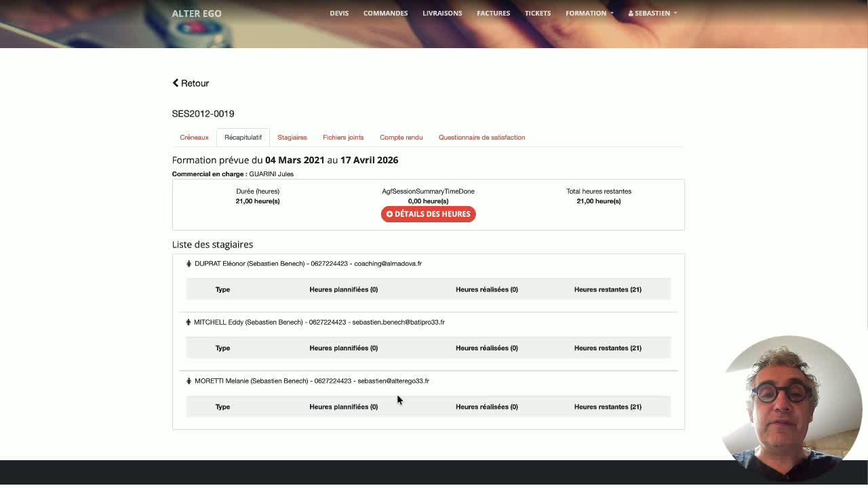The image size is (868, 488).
Task: Open the FORMATION dropdown menu
Action: point(589,14)
